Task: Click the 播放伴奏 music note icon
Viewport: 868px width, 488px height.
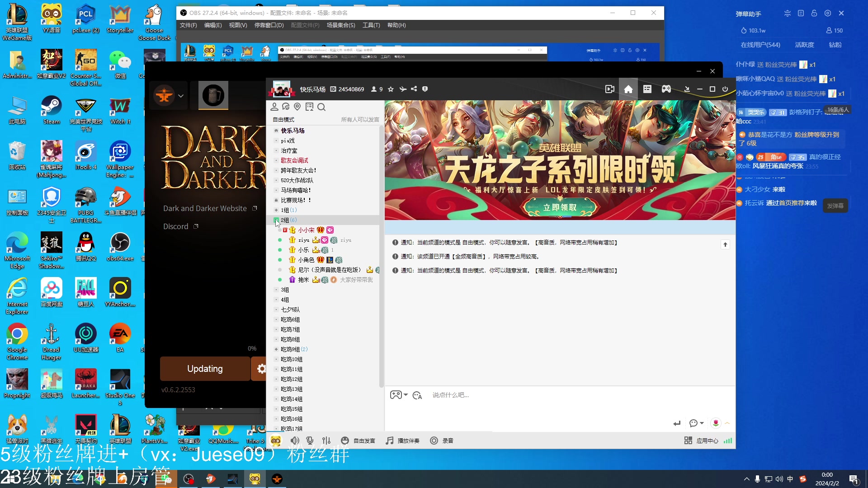Action: point(388,441)
